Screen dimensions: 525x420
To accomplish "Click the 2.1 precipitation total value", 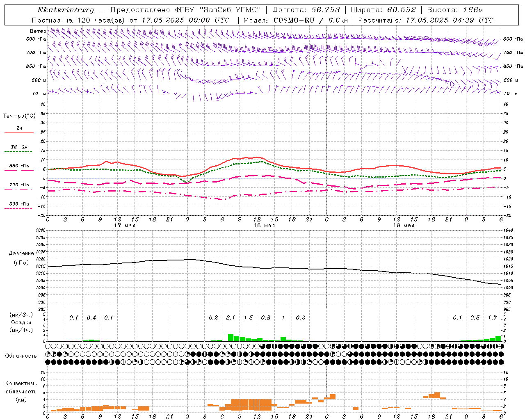I will [x=231, y=317].
